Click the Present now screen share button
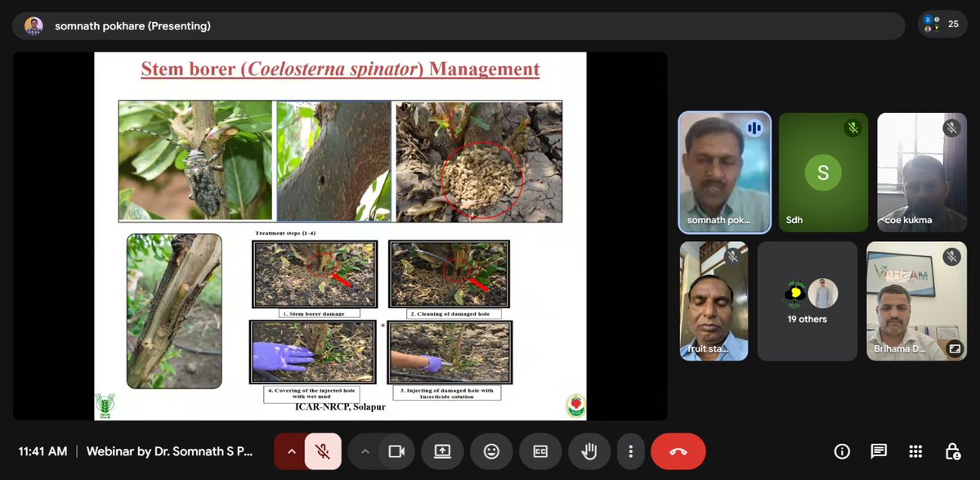980x480 pixels. tap(442, 451)
